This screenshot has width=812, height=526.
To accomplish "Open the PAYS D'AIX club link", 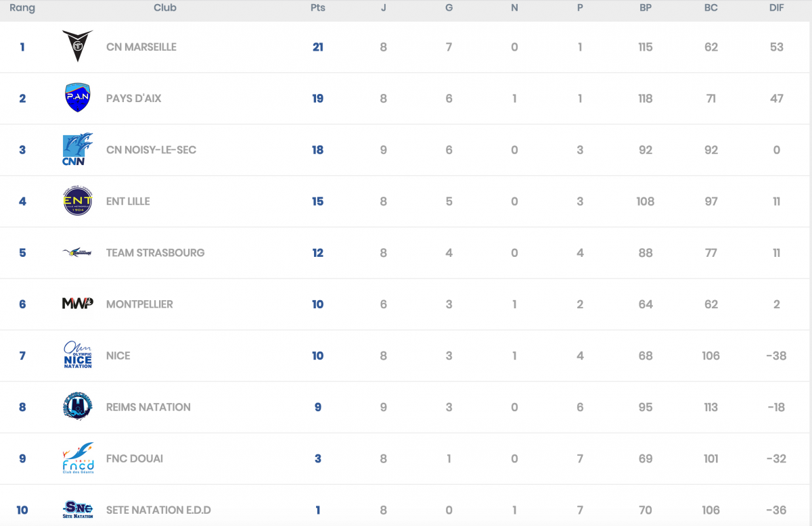I will (x=134, y=99).
